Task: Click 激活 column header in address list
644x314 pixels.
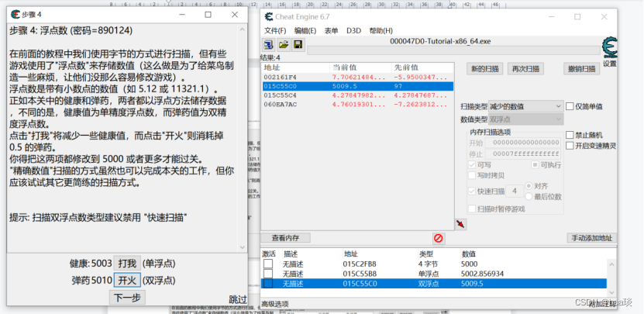Action: click(x=269, y=254)
